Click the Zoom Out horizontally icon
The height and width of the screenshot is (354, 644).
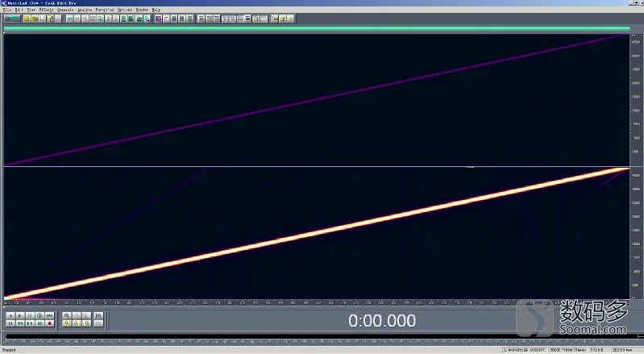[77, 315]
